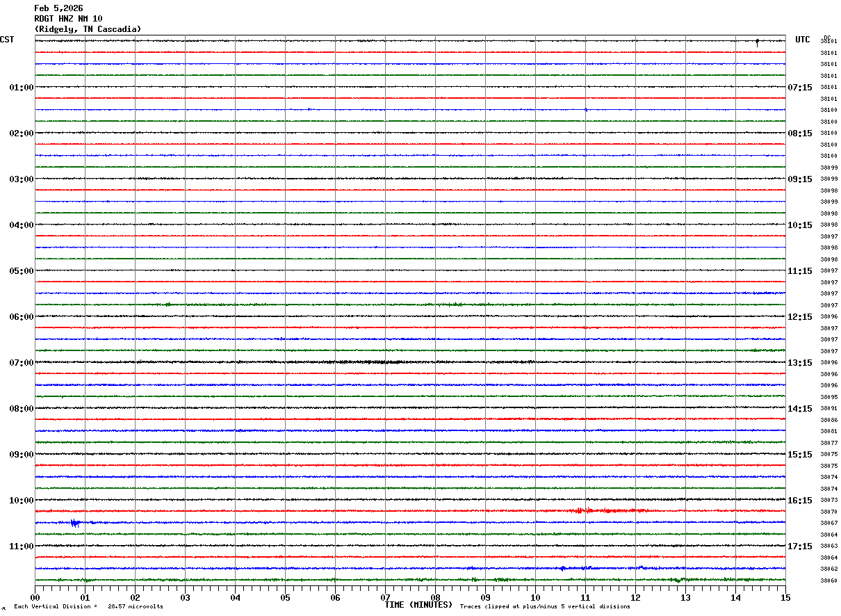Screen dimensions: 841x616
Task: Select the 05:00 CST time label
Action: click(x=22, y=271)
